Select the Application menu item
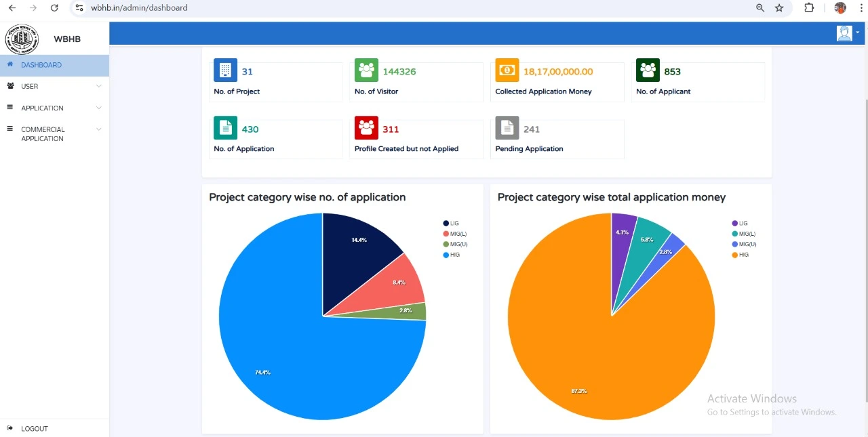The width and height of the screenshot is (868, 437). tap(54, 108)
